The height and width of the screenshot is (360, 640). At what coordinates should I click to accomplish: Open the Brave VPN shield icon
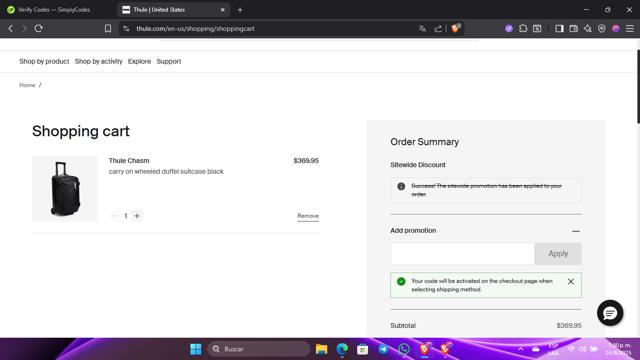[602, 29]
